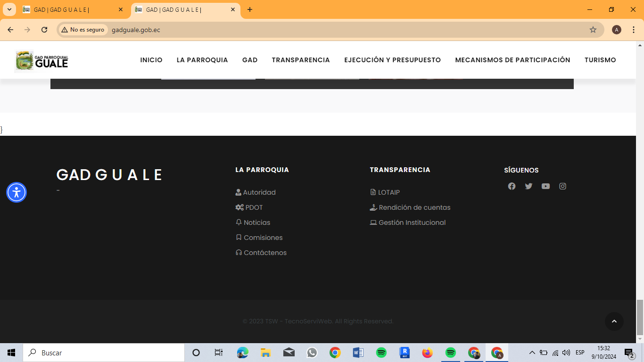This screenshot has width=644, height=362.
Task: Click the page vertical scrollbar thumb
Action: click(640, 316)
